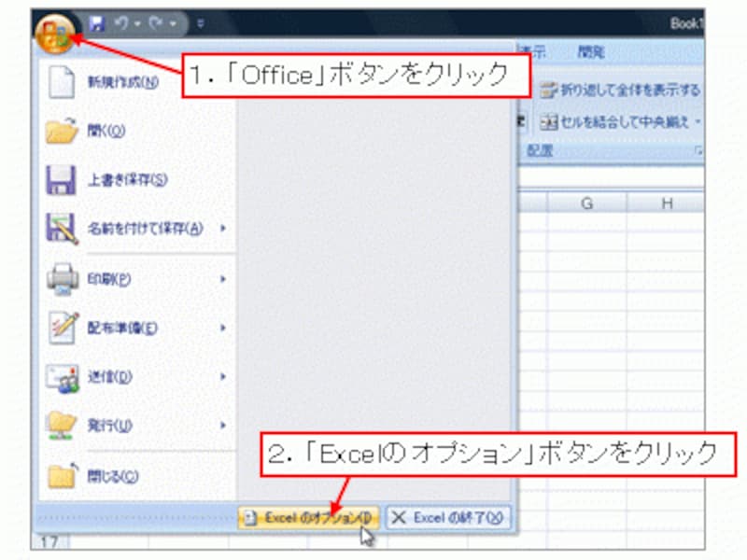The image size is (747, 560).
Task: Click the open folder icon for 開く
Action: tap(62, 130)
